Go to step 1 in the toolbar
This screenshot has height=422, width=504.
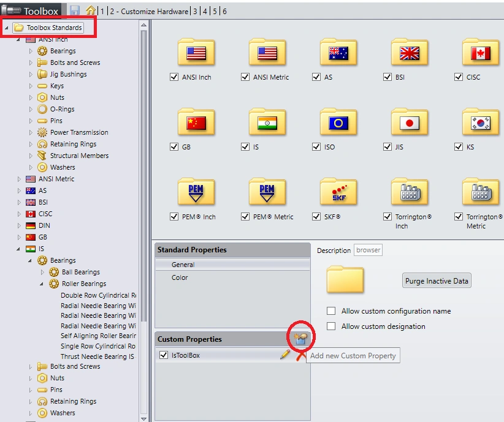(x=102, y=11)
